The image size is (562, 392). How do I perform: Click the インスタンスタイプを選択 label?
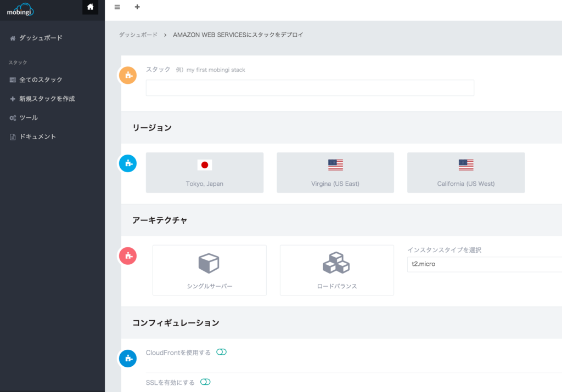tap(444, 250)
